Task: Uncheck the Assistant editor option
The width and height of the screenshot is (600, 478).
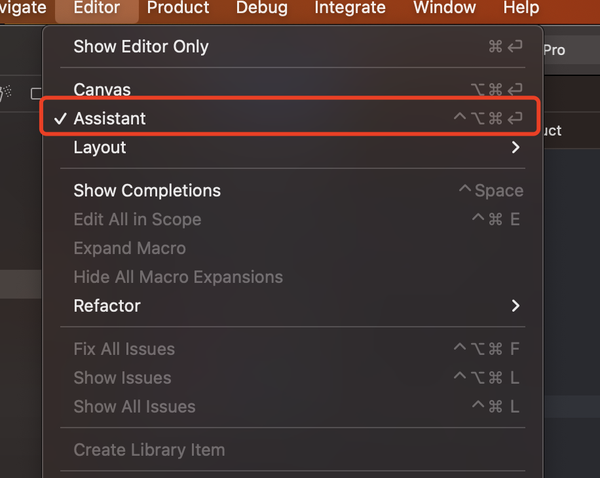Action: [x=110, y=118]
